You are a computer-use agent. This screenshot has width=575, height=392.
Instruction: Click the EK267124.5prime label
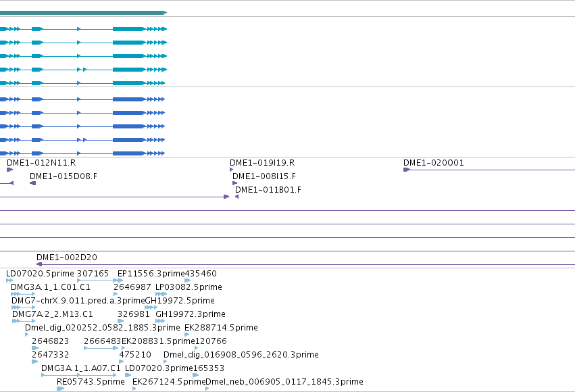coord(169,382)
